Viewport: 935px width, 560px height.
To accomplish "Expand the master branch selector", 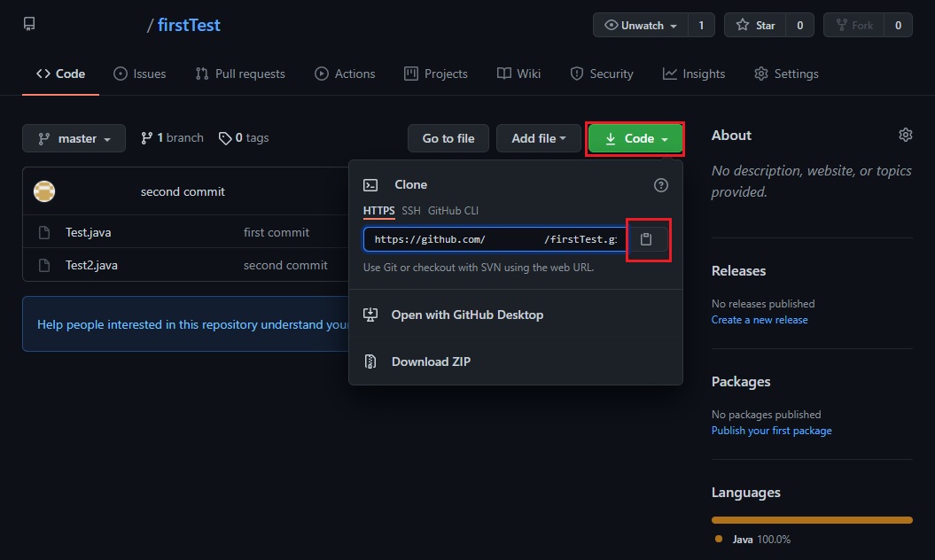I will coord(74,138).
